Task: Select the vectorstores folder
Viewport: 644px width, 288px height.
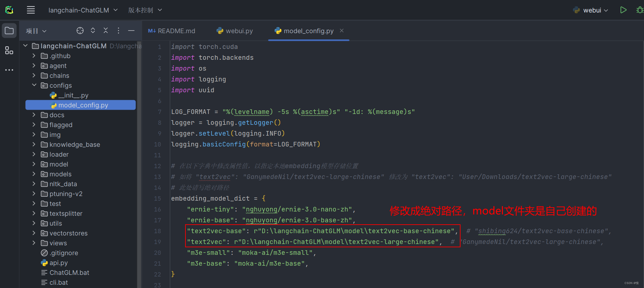Action: [x=64, y=233]
